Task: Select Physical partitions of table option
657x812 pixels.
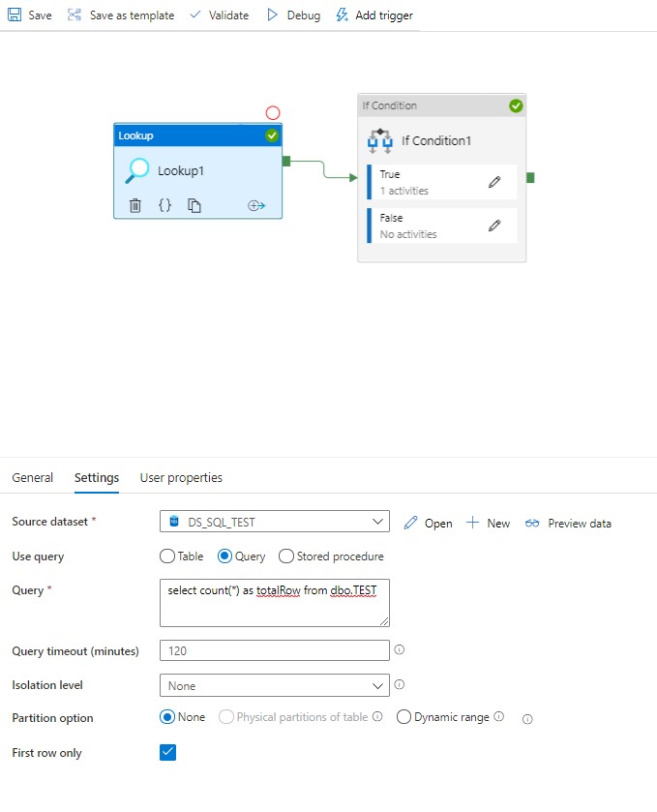Action: click(226, 717)
